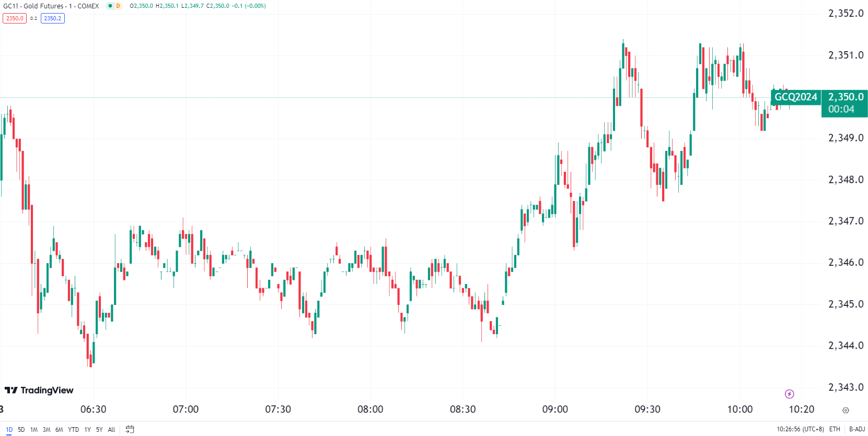Open the time axis settings gear icon
The height and width of the screenshot is (436, 868).
(846, 410)
